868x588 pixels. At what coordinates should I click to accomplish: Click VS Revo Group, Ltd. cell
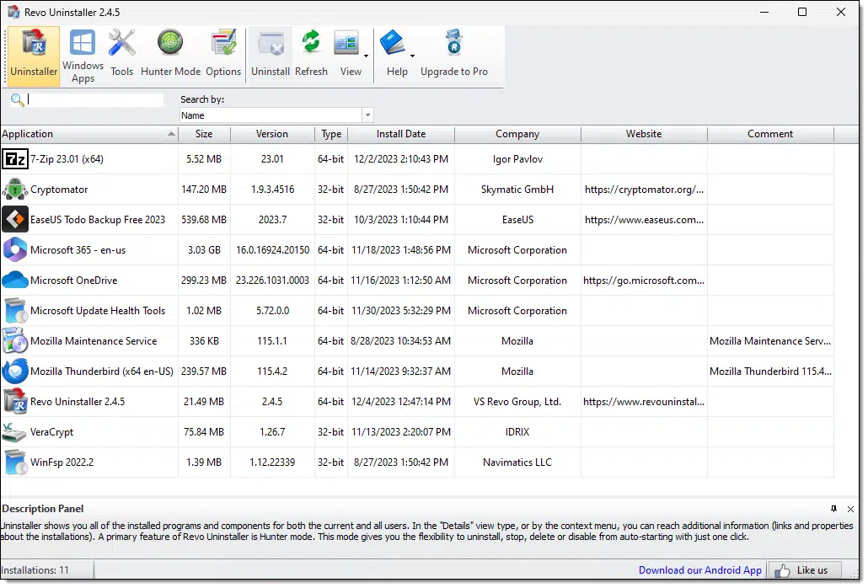pyautogui.click(x=517, y=402)
